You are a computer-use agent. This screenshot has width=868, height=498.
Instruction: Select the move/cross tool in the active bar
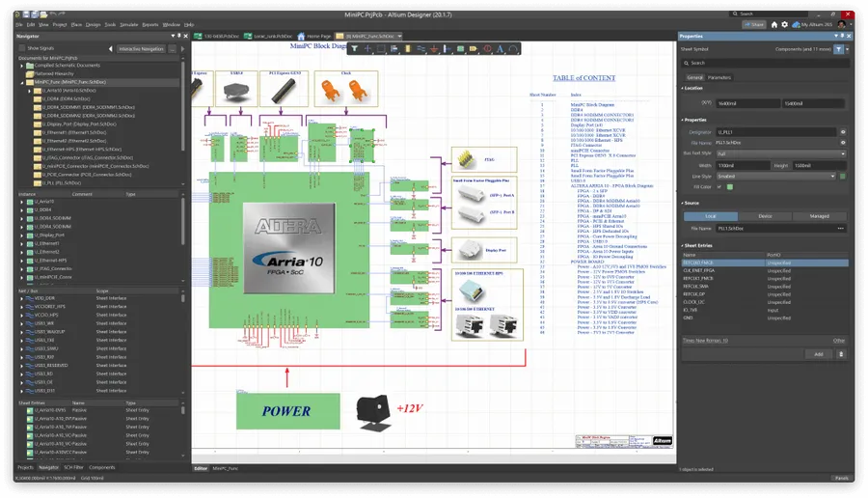tap(367, 49)
